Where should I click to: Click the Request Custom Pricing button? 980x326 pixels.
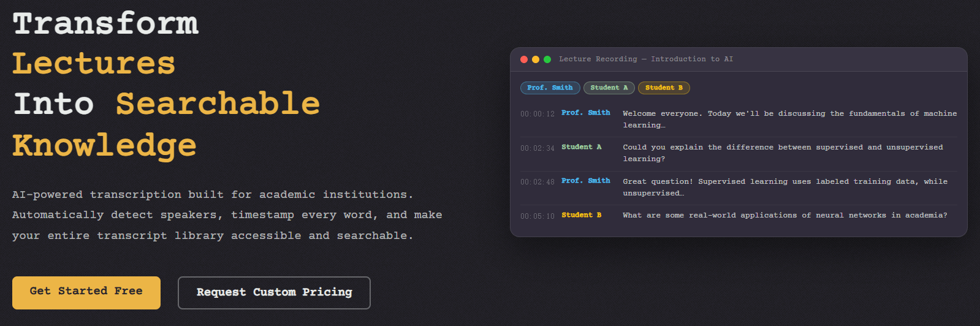[274, 293]
